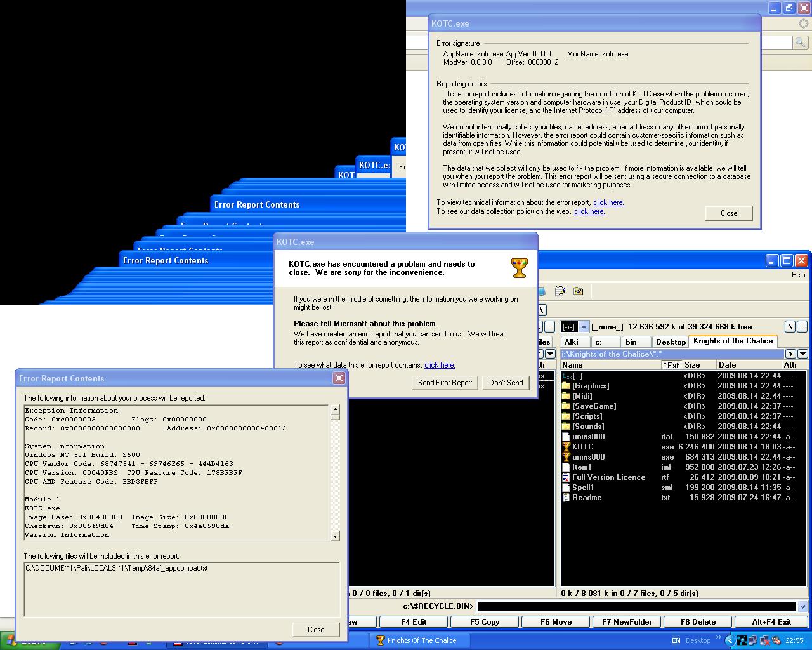The width and height of the screenshot is (812, 650).
Task: Click right panel parent directory '..' button
Action: pos(802,327)
